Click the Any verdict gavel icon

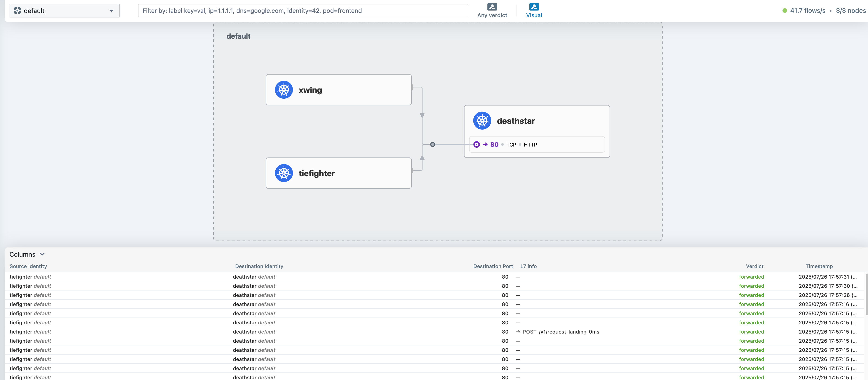click(492, 7)
